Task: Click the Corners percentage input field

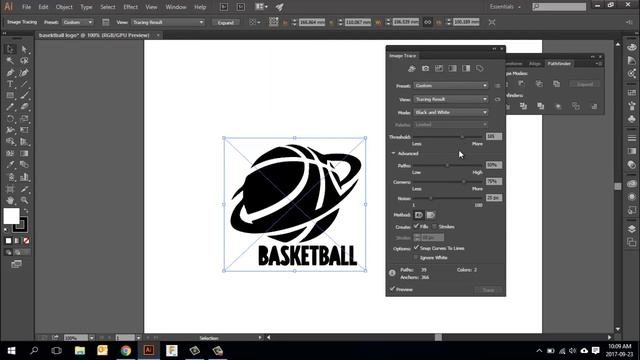Action: pyautogui.click(x=494, y=181)
